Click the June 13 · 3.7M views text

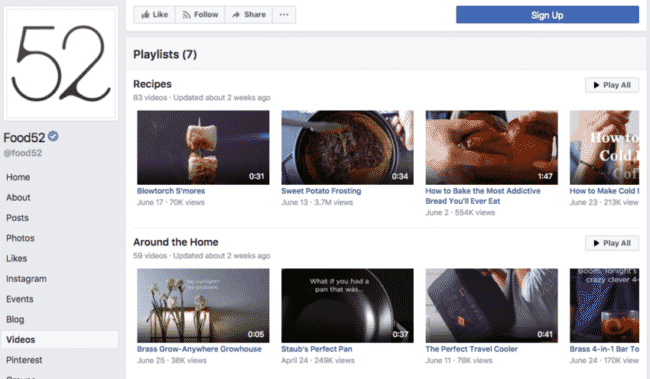317,202
